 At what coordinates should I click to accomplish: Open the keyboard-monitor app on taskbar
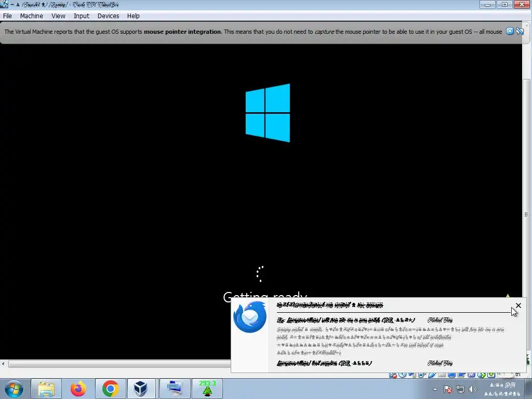click(175, 389)
